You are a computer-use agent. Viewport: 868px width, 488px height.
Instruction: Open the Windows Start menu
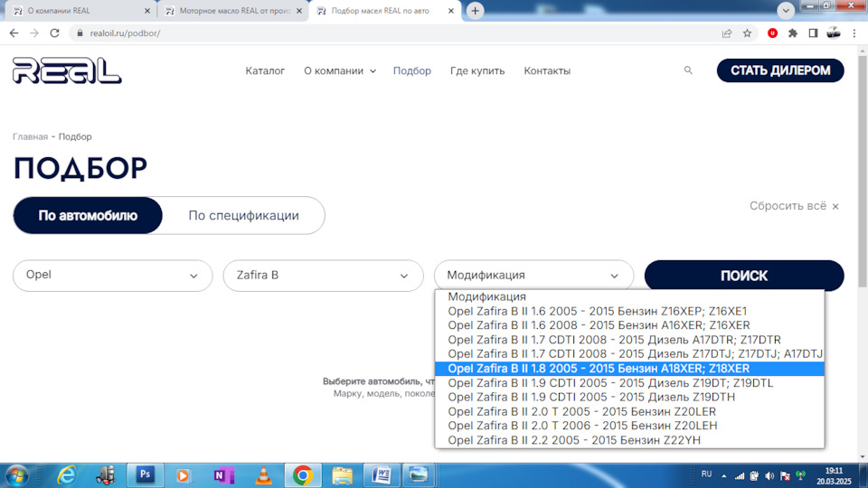[16, 475]
